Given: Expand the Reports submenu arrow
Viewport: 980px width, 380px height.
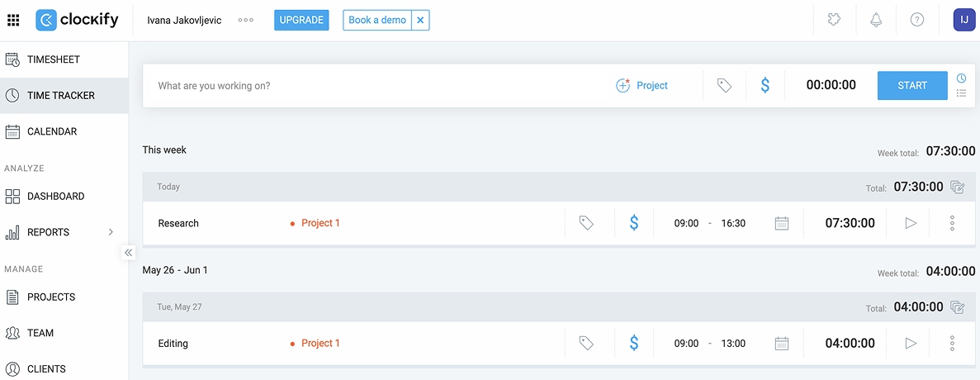Looking at the screenshot, I should point(111,232).
